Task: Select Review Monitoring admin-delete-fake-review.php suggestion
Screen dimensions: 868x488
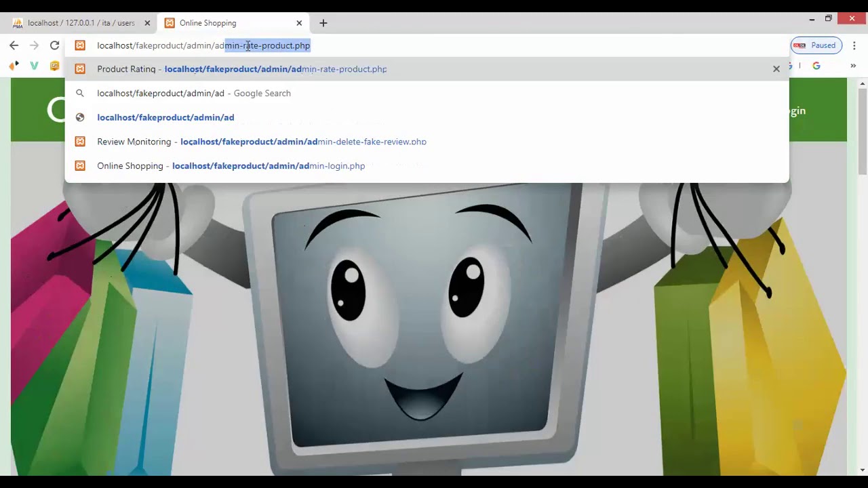Action: coord(427,142)
